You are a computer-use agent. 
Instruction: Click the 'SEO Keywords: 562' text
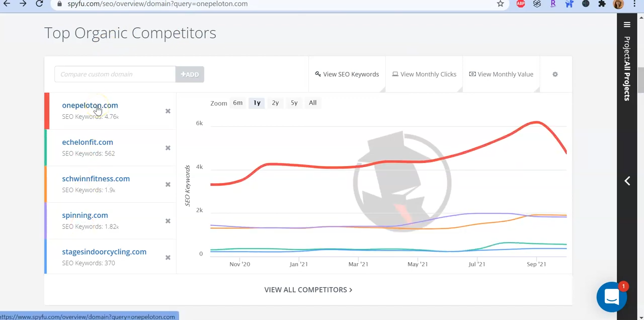89,153
